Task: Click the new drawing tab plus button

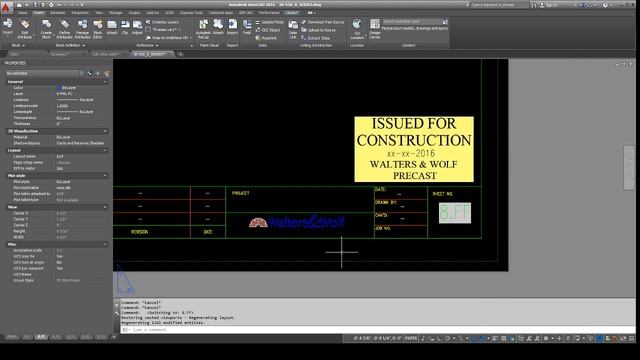Action: 180,54
